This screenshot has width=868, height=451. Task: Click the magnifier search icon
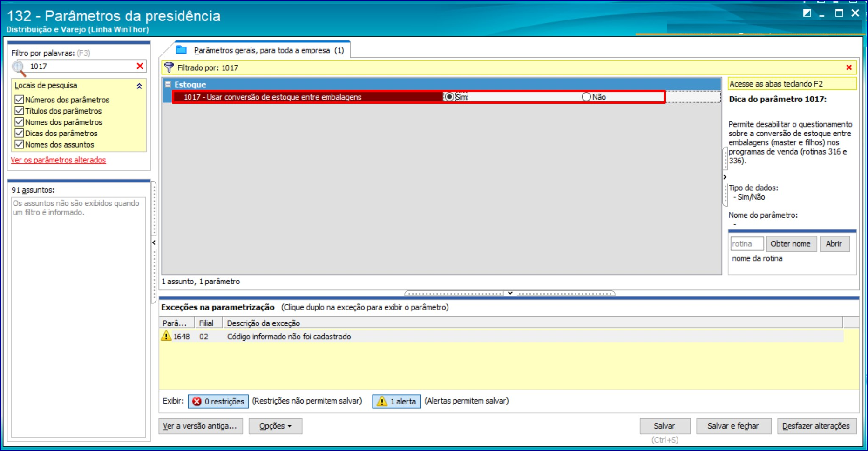[x=19, y=68]
